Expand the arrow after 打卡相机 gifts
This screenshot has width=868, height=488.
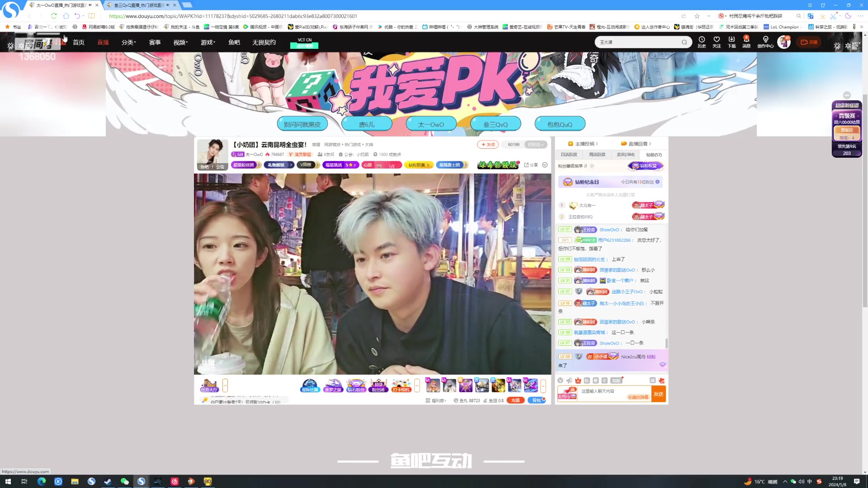click(417, 385)
